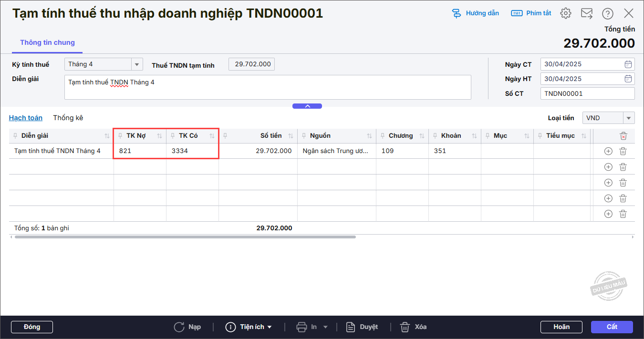This screenshot has width=644, height=339.
Task: Open calendar picker for Ngày CT
Action: tap(628, 64)
